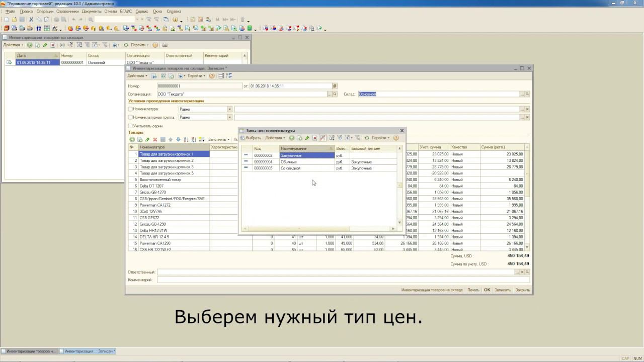Delete row with red X in Товары toolbar
Viewport: 644px width, 362px height.
(x=155, y=139)
